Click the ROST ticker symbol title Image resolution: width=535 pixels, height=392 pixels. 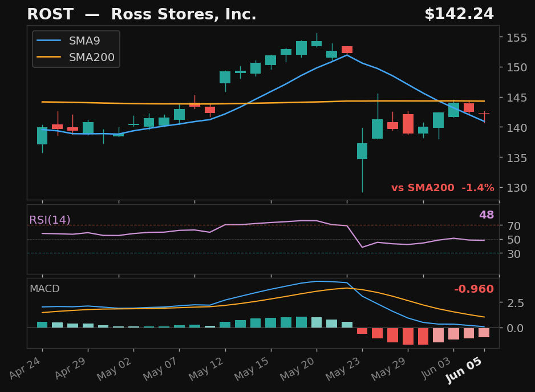pyautogui.click(x=50, y=14)
